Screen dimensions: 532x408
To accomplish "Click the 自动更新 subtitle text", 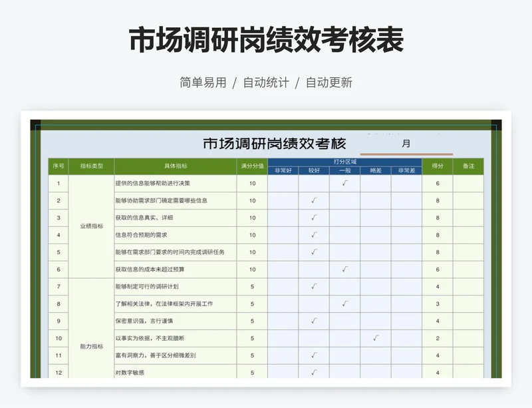I will [x=329, y=83].
